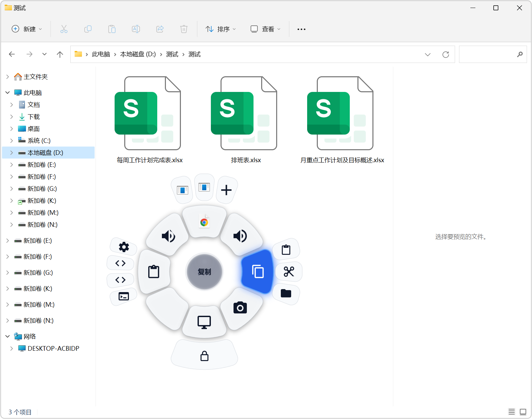
Task: Collapse the 网络 tree node
Action: (x=8, y=336)
